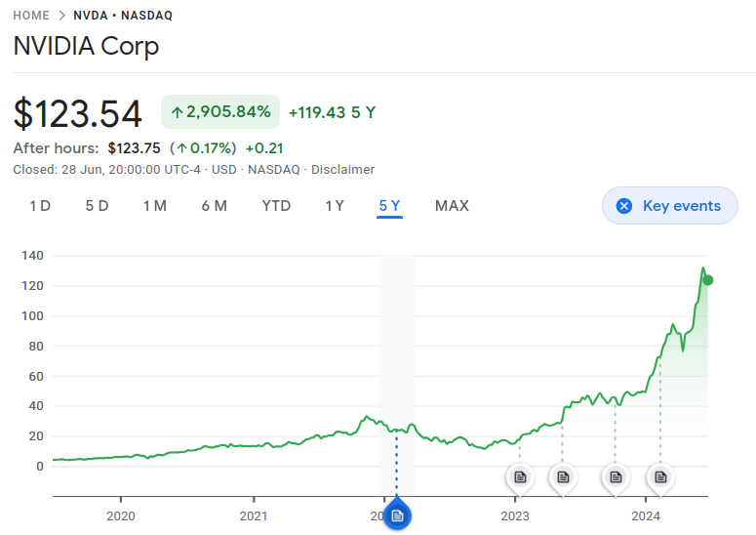Switch chart to 6 M range
The width and height of the screenshot is (756, 535).
tap(214, 206)
